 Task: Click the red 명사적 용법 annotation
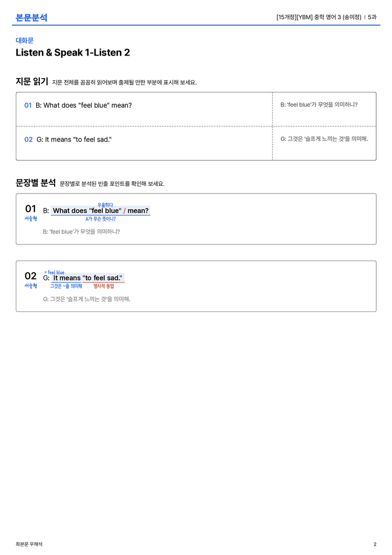(104, 286)
